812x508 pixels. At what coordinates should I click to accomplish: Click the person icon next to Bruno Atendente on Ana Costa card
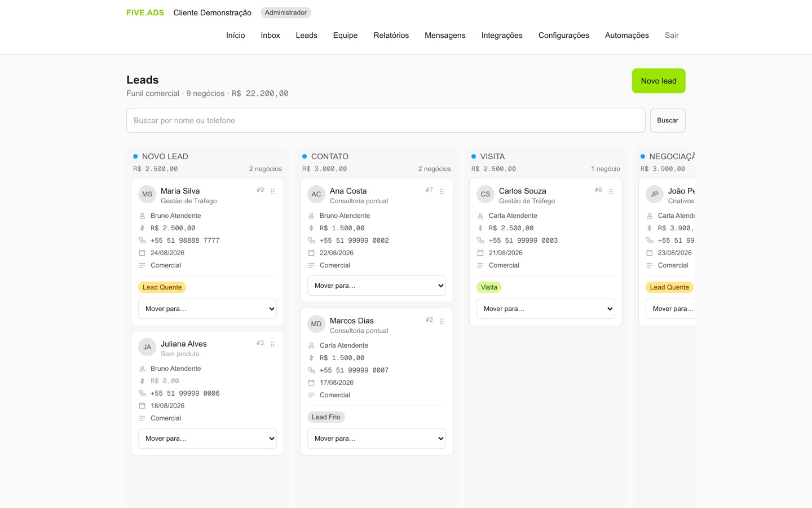[x=311, y=216]
